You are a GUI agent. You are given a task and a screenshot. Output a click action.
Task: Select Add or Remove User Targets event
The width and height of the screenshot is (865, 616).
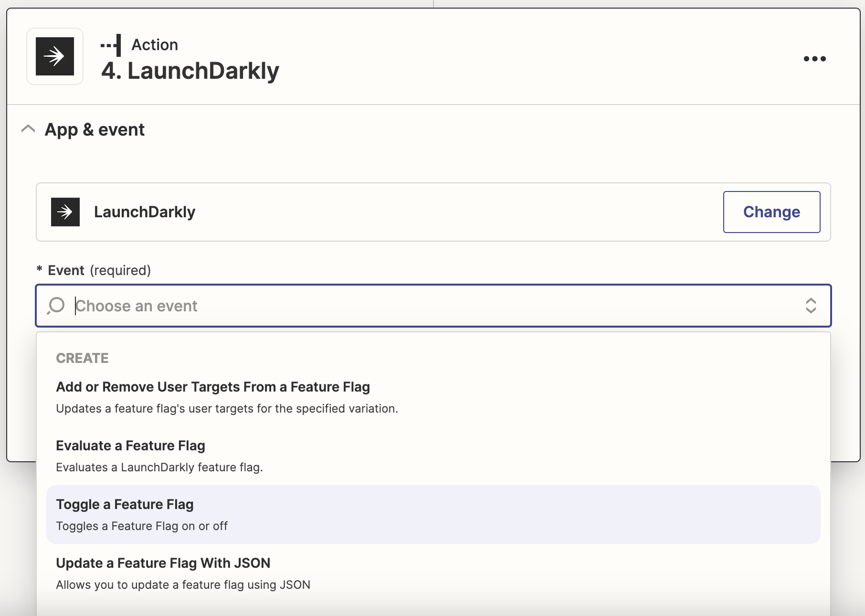213,387
